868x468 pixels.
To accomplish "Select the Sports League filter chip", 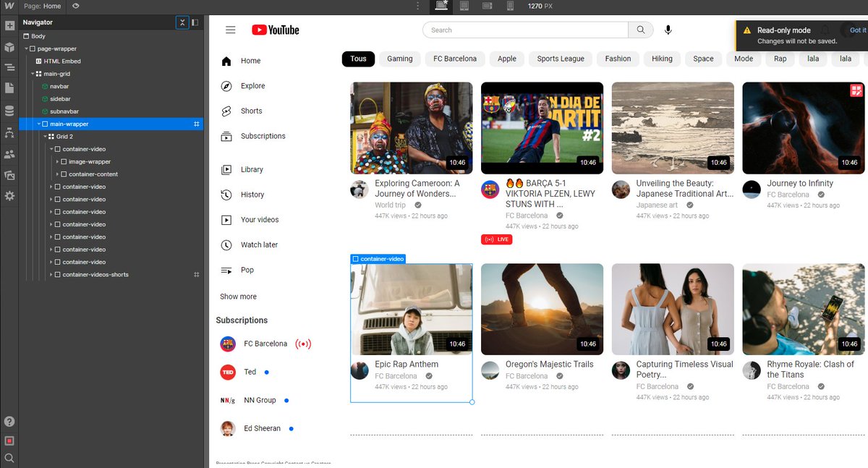I will tap(561, 59).
